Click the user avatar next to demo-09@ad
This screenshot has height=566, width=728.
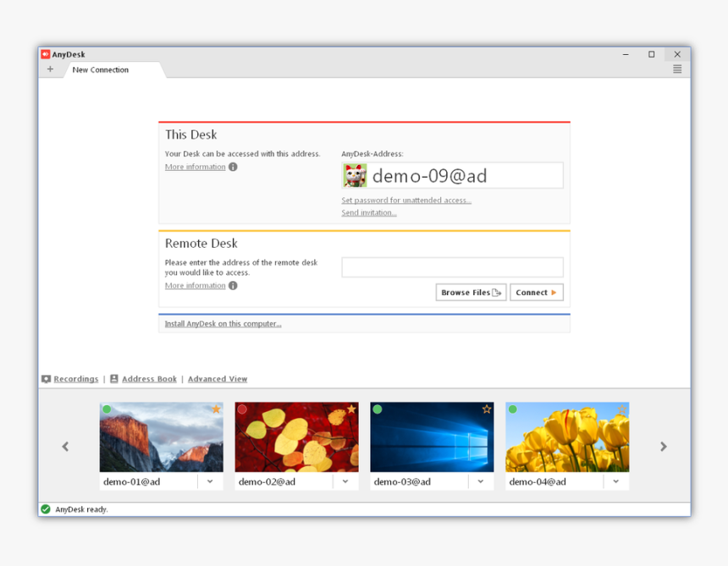coord(355,175)
